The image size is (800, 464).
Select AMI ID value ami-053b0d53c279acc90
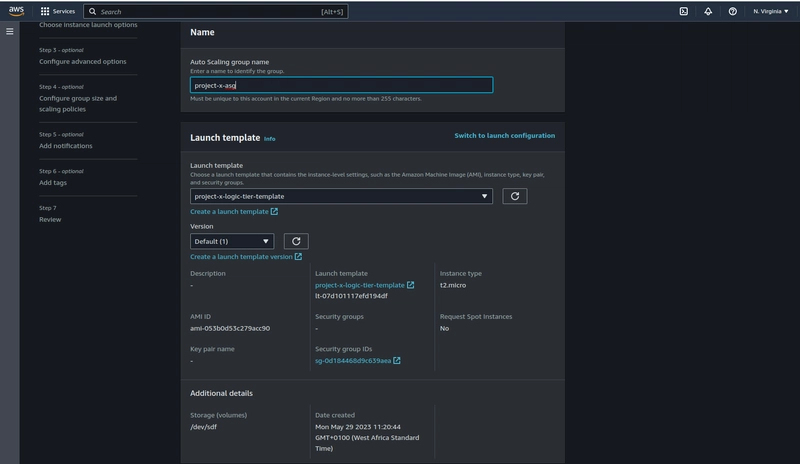coord(230,328)
